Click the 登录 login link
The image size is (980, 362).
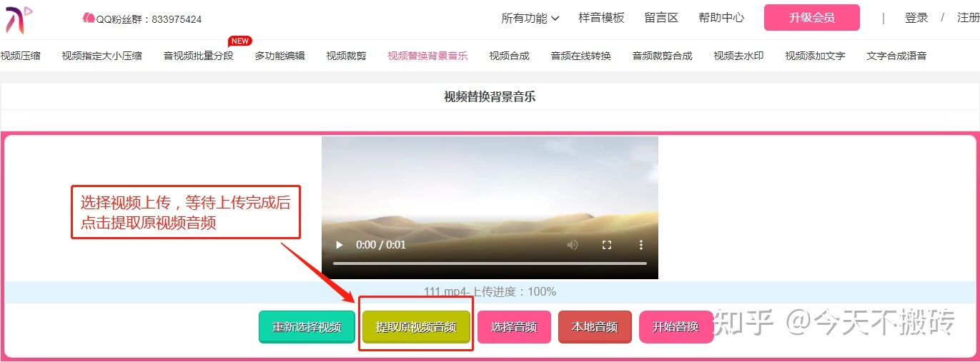click(x=916, y=18)
